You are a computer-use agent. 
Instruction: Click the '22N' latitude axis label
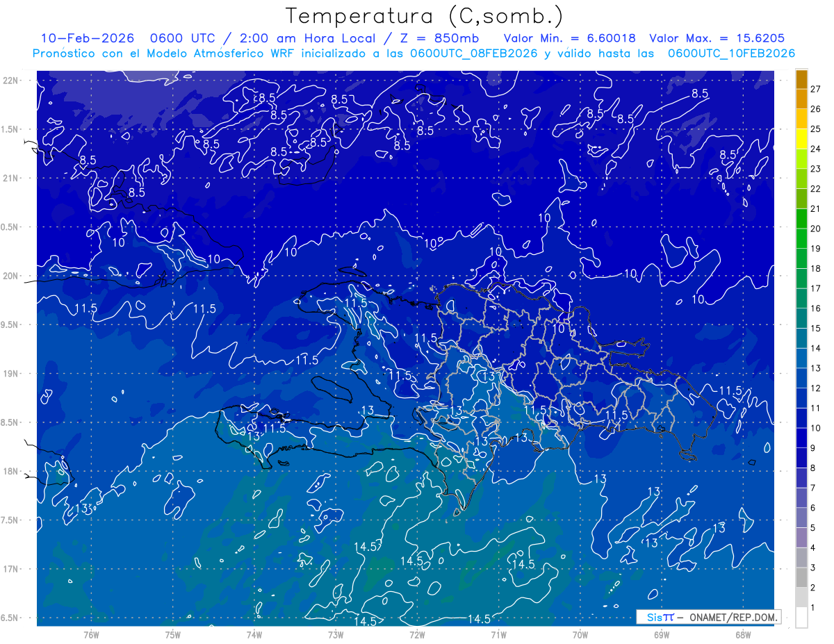(11, 80)
